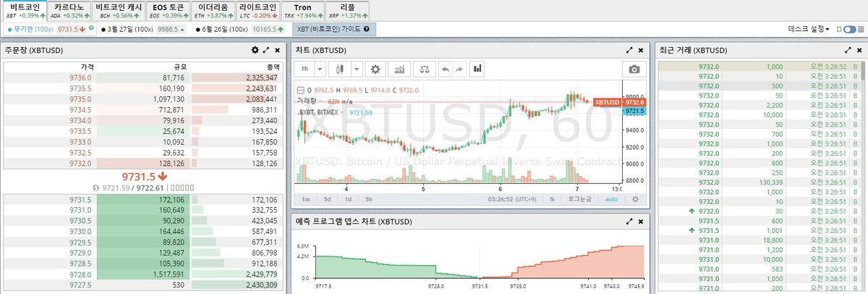Click ask price 9732.0 in orderbook

pyautogui.click(x=80, y=164)
